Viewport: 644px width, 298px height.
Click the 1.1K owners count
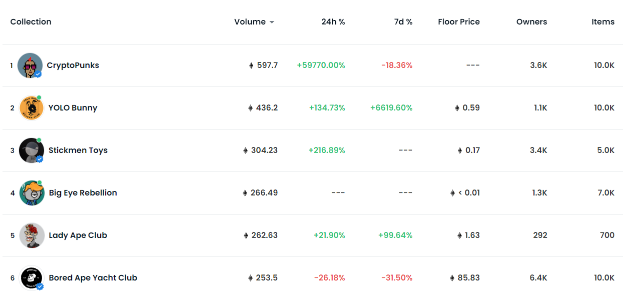point(540,108)
